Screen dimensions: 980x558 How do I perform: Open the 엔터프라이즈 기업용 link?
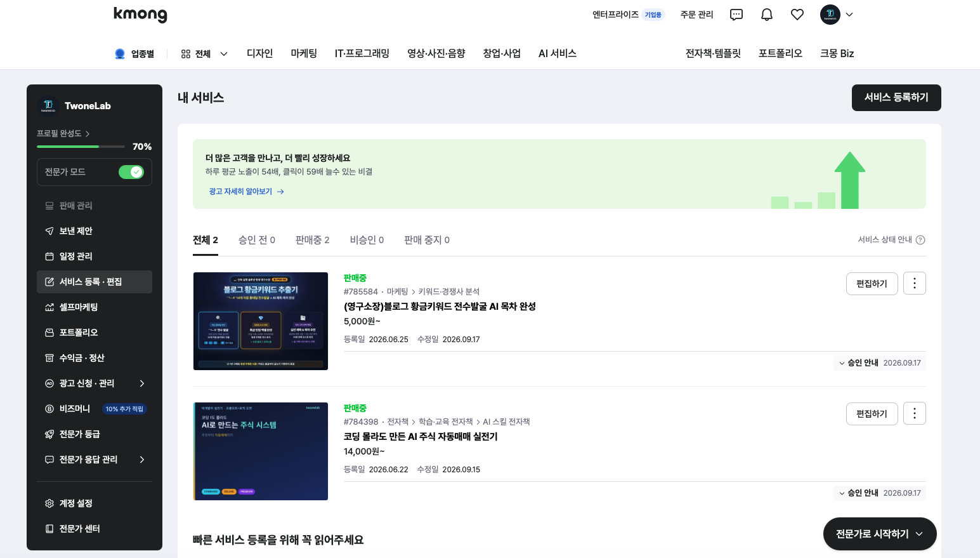pos(628,15)
